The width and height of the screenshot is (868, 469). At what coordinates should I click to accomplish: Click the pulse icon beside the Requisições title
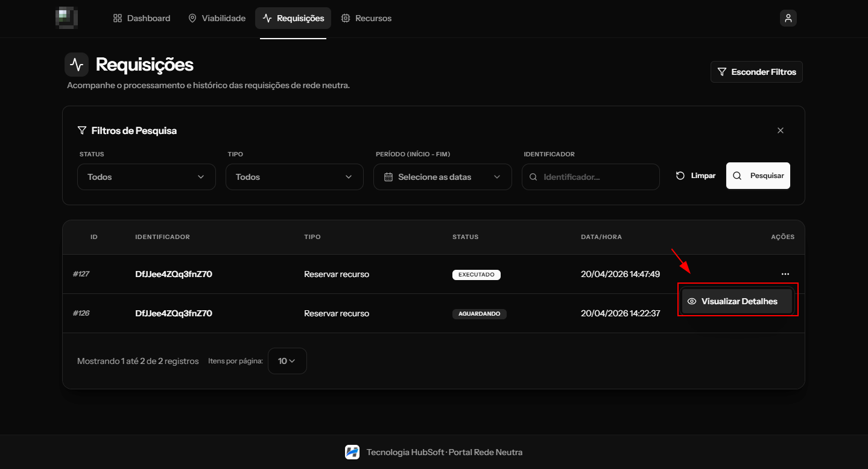point(77,64)
